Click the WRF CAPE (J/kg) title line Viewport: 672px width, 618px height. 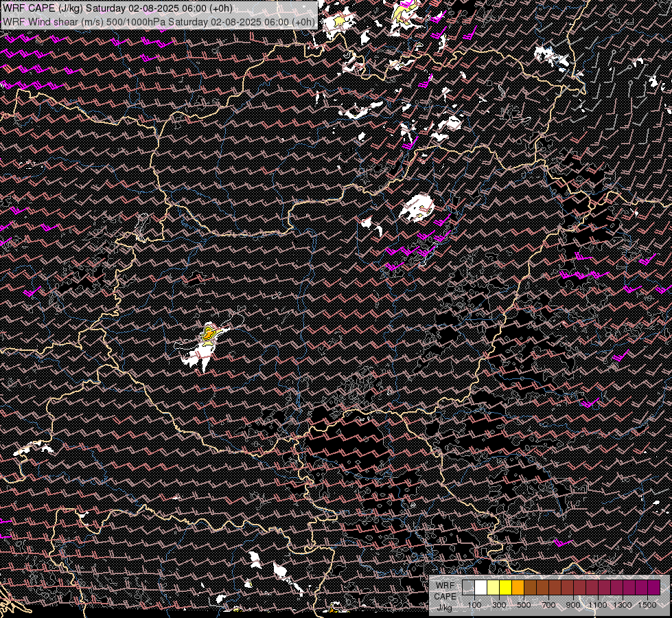(x=117, y=8)
